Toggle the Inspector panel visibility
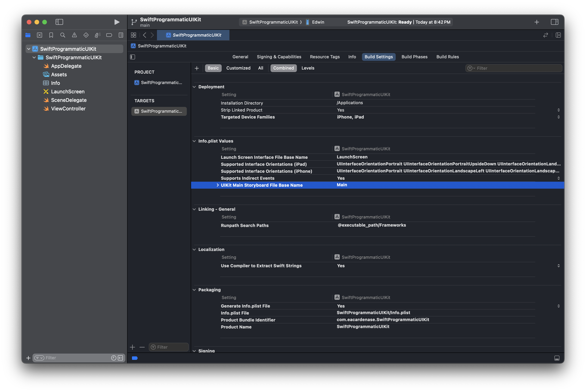 (554, 22)
